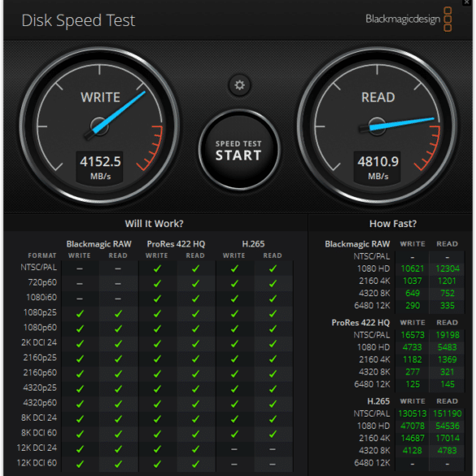Click the Will It Work? heading
Image resolution: width=476 pixels, height=476 pixels.
click(x=155, y=224)
